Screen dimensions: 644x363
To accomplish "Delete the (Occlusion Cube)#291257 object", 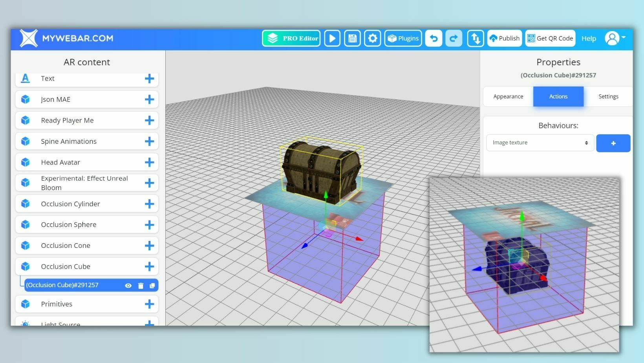I will click(x=141, y=285).
